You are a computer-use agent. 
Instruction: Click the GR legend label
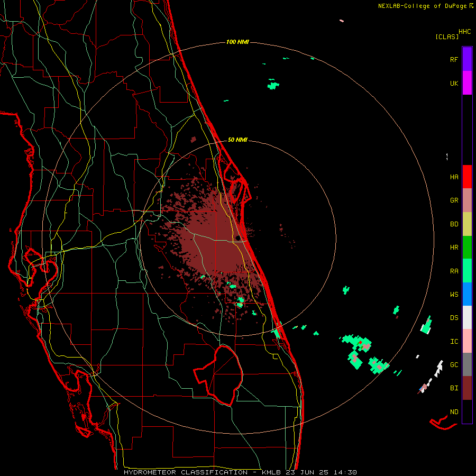454,200
